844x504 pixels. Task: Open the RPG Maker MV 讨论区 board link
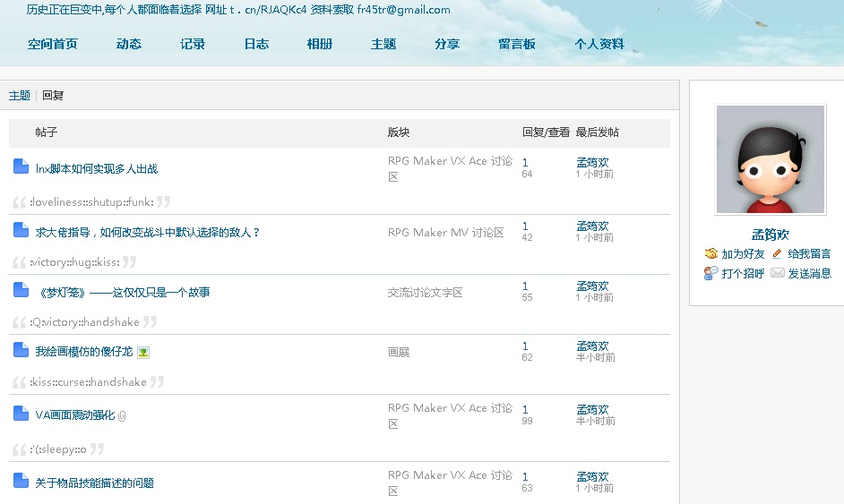tap(445, 233)
